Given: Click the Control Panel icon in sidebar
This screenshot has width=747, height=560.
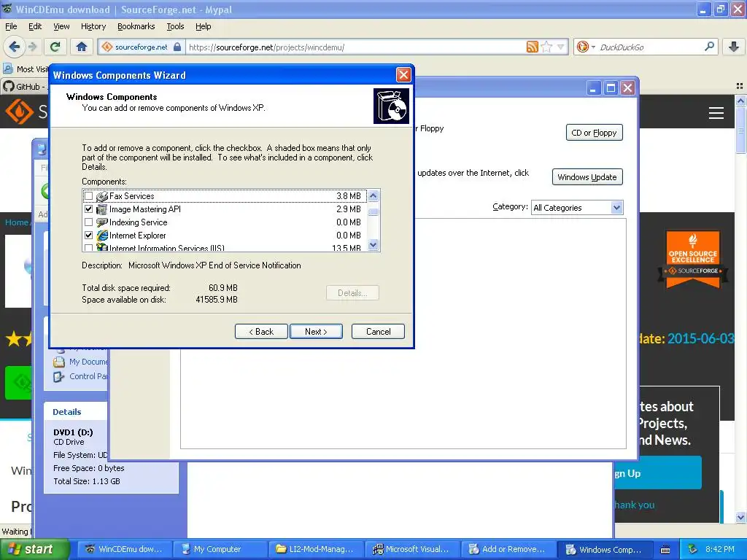Looking at the screenshot, I should (x=59, y=377).
